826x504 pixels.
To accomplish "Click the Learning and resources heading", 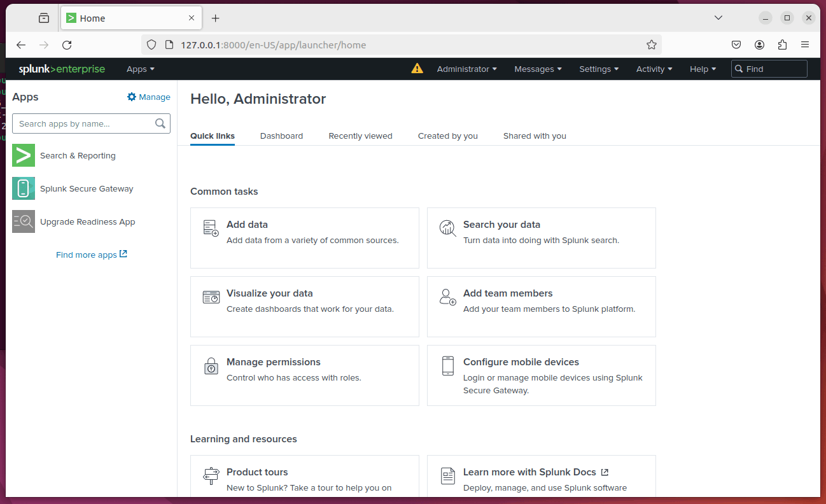I will click(x=244, y=439).
